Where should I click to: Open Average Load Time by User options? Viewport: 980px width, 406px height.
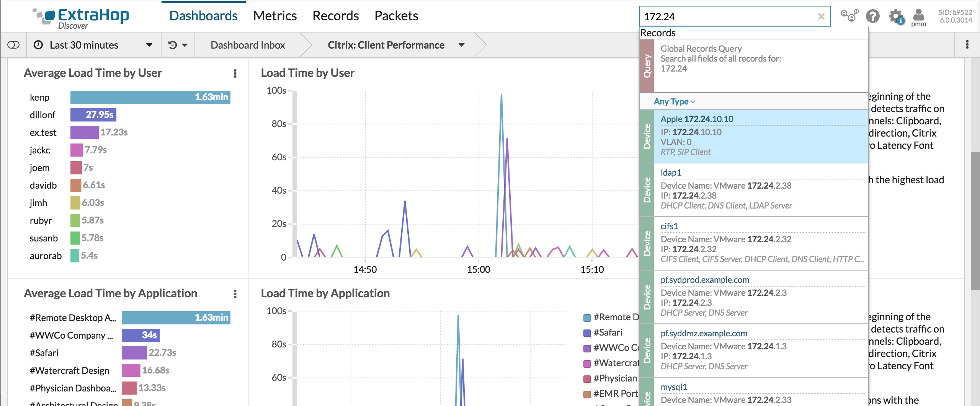[x=235, y=73]
